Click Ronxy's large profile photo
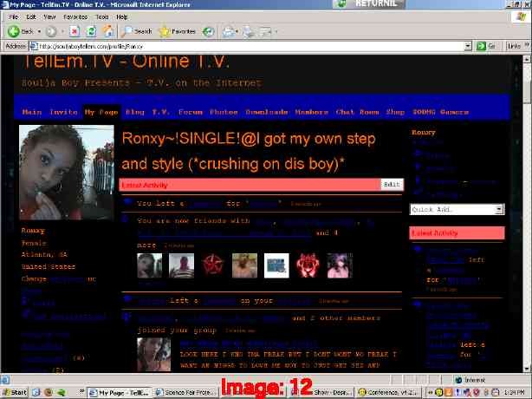This screenshot has width=532, height=399. [67, 173]
